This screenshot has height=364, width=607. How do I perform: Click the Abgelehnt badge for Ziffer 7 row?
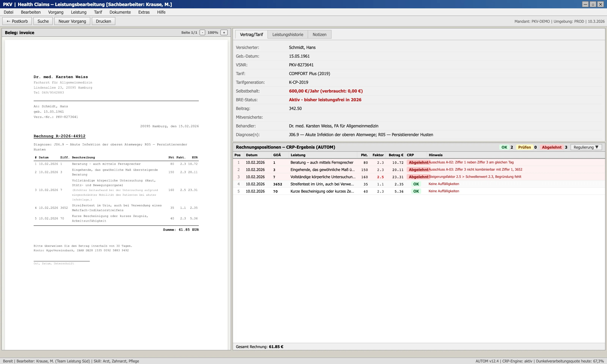418,177
